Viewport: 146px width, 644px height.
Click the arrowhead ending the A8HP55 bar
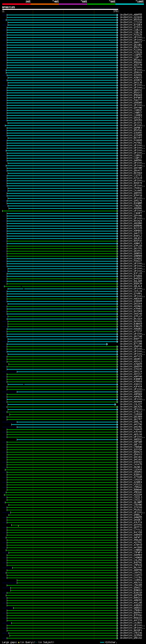[x=117, y=15]
